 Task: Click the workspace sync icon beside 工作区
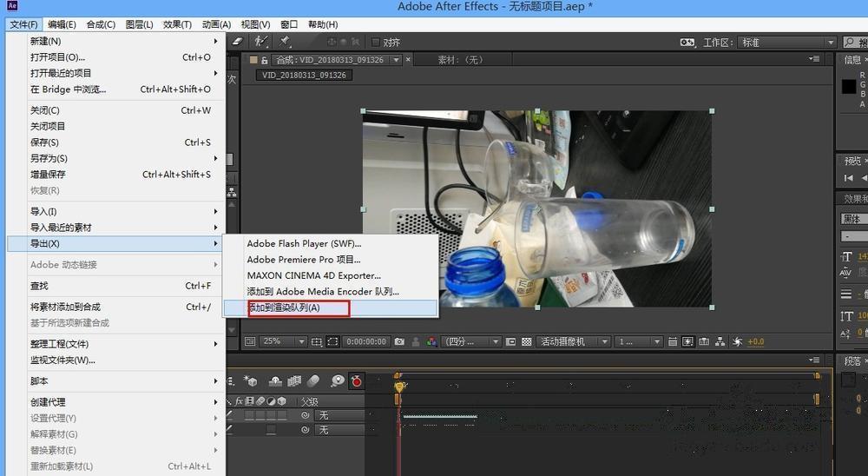687,42
